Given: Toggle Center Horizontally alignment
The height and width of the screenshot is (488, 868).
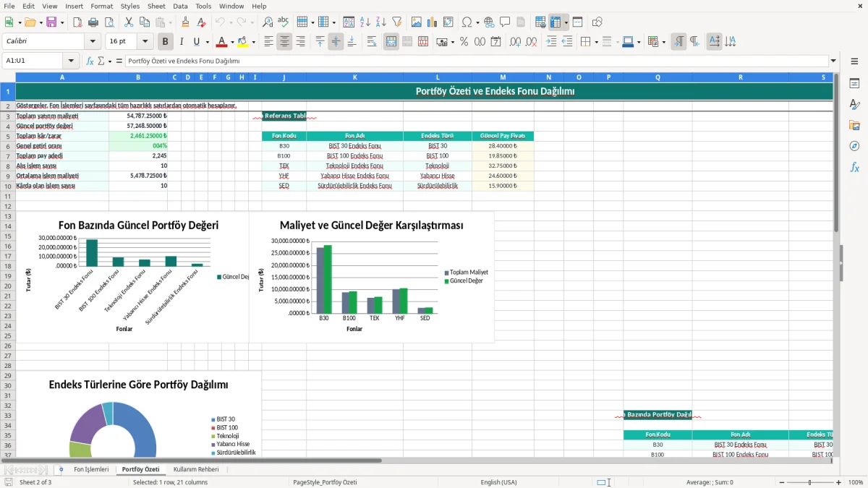Looking at the screenshot, I should pyautogui.click(x=284, y=42).
